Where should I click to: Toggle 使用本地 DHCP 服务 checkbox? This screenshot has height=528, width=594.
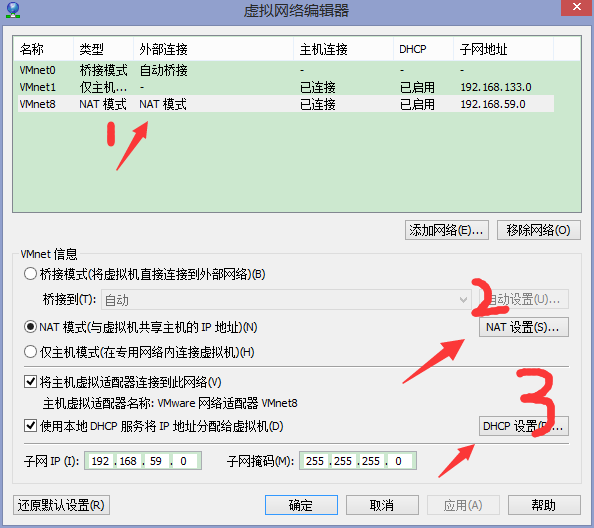click(30, 426)
